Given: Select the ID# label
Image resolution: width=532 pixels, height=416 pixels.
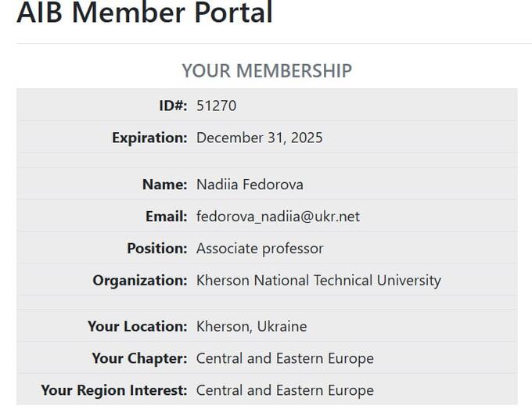Looking at the screenshot, I should click(173, 106).
